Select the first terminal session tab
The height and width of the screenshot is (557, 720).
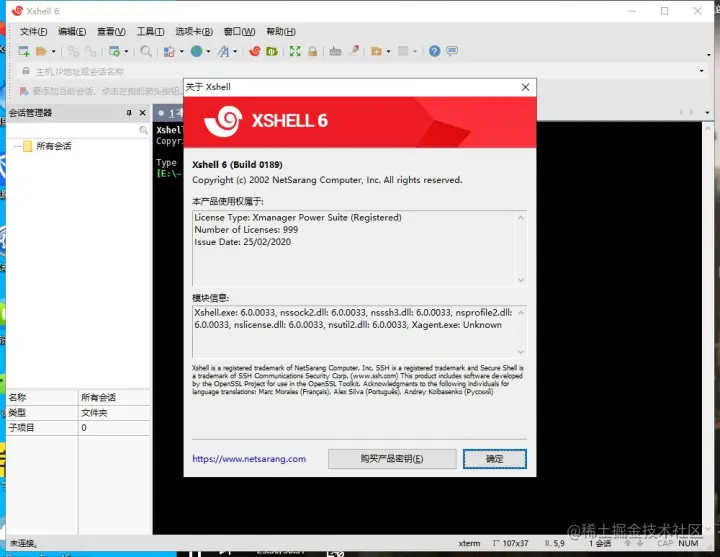click(169, 113)
